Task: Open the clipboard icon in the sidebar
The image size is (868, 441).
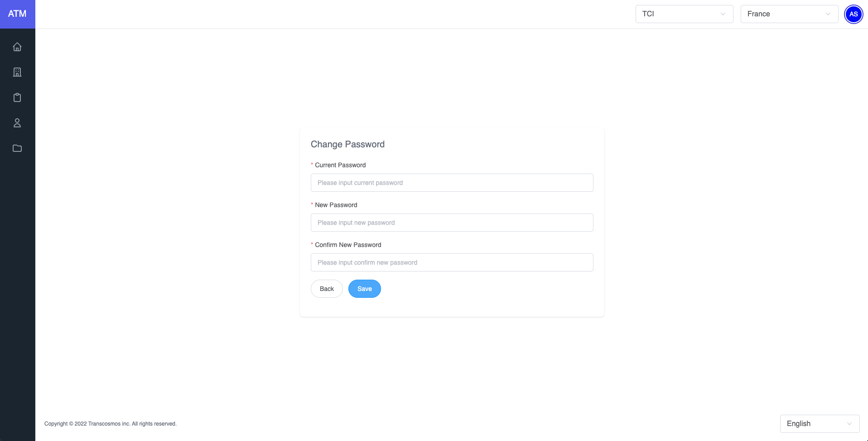Action: (x=17, y=97)
